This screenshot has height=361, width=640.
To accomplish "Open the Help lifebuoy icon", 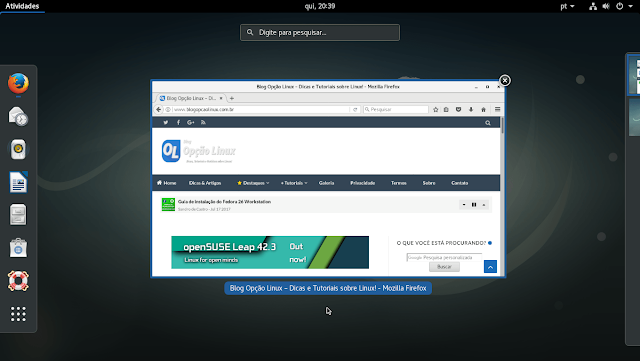I will coord(18,281).
